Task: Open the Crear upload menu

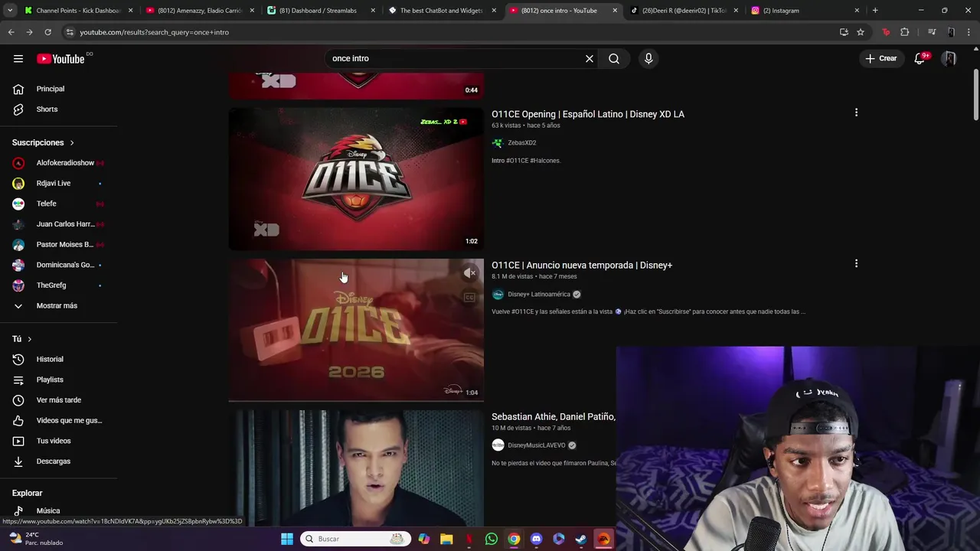Action: (x=881, y=59)
